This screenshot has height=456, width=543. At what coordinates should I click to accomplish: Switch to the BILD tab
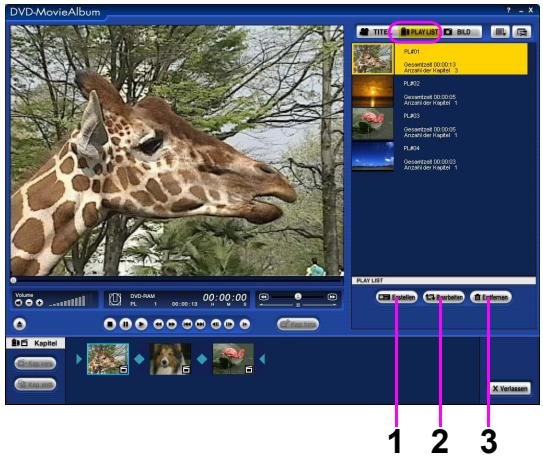click(x=462, y=32)
